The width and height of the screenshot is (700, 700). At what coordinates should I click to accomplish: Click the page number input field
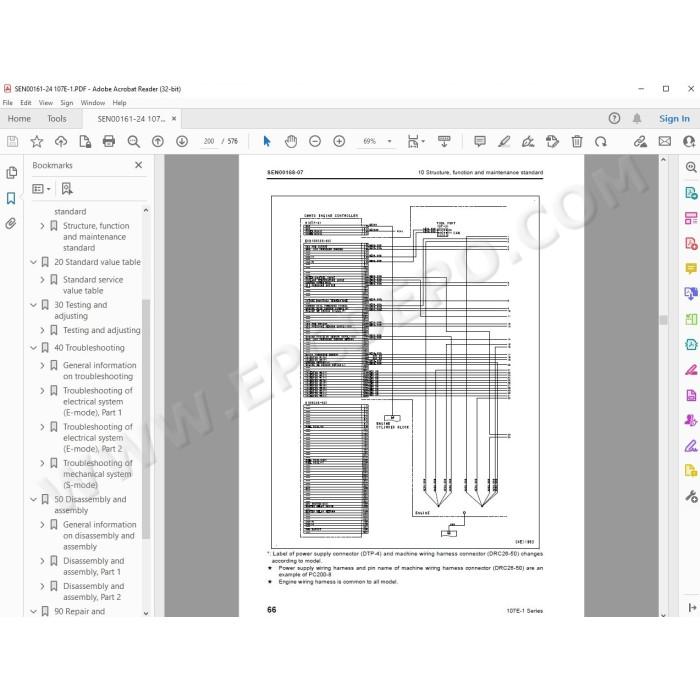208,142
